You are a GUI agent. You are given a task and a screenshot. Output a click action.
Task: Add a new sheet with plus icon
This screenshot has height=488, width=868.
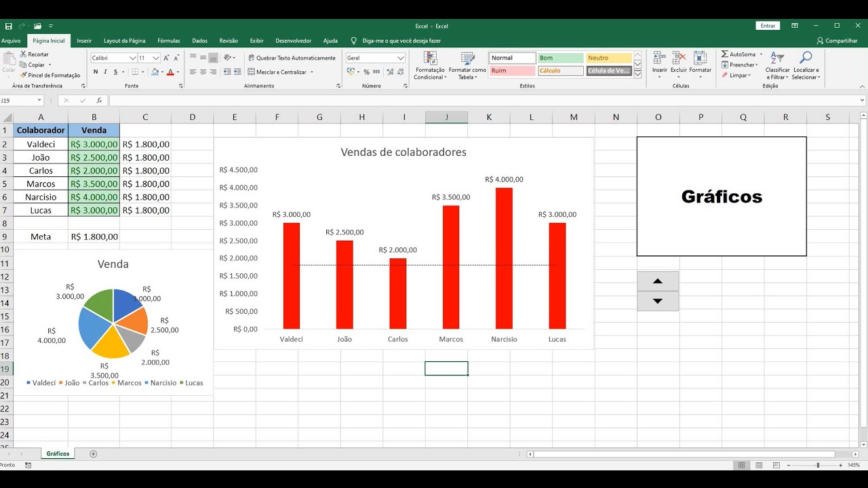point(94,453)
